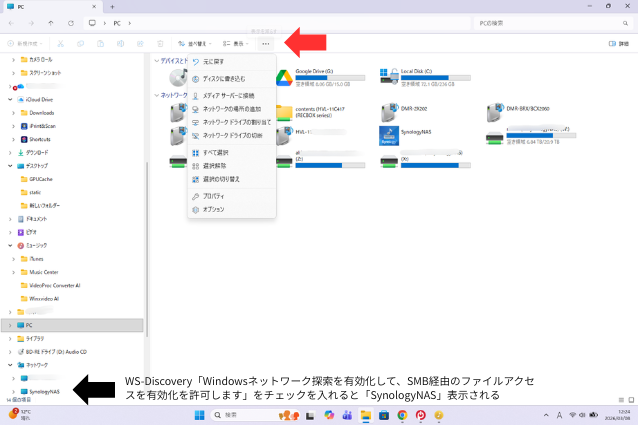
Task: Click the See more (…) toolbar button
Action: click(265, 44)
